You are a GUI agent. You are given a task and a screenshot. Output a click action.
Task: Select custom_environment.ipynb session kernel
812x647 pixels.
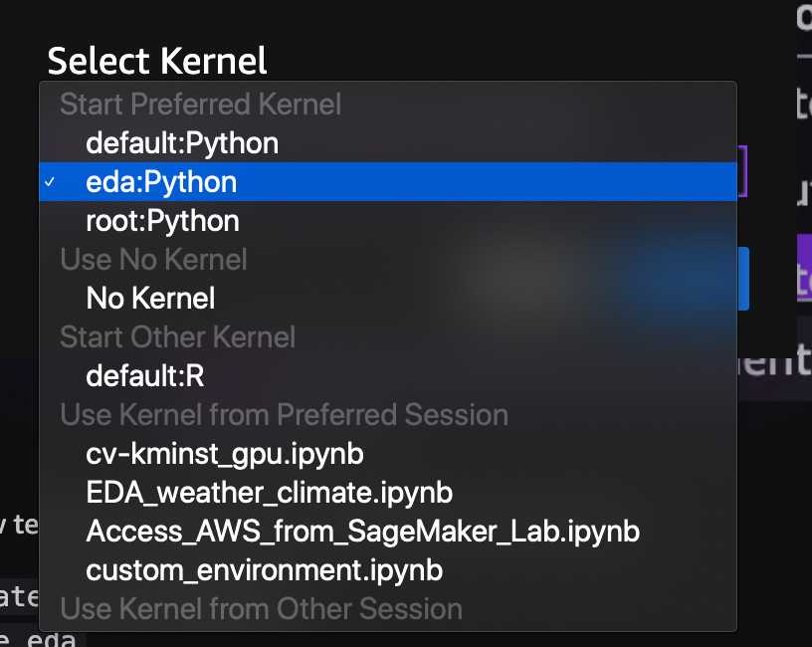pos(388,570)
